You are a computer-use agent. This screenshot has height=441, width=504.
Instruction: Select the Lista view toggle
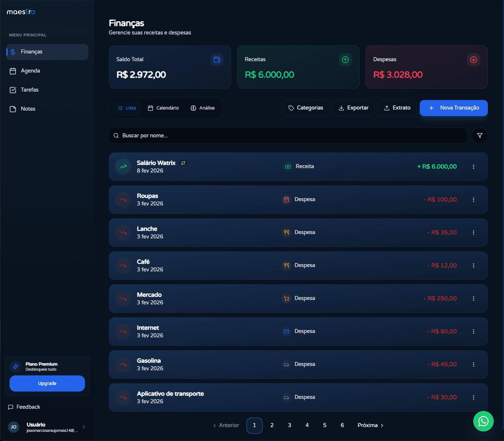point(126,108)
